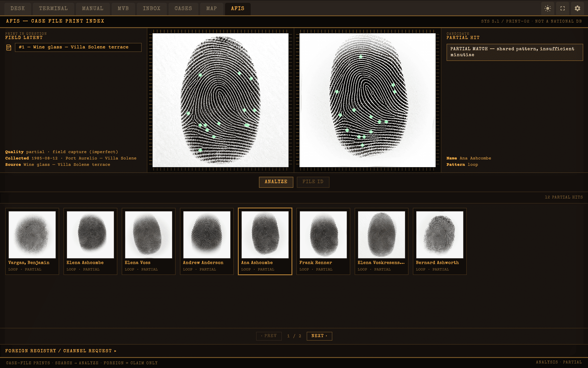Click the 'AFIS — CASE FILE PRINT INDEX' title

pos(55,21)
